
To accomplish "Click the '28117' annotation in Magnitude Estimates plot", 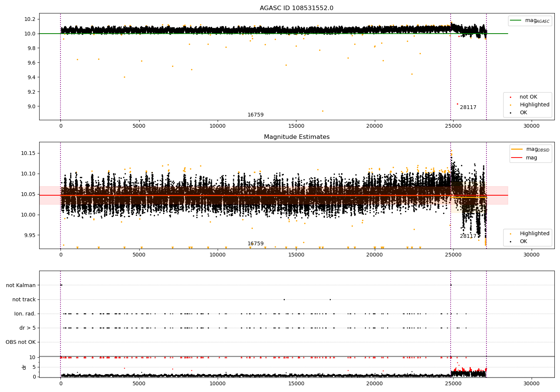I will click(x=468, y=236).
